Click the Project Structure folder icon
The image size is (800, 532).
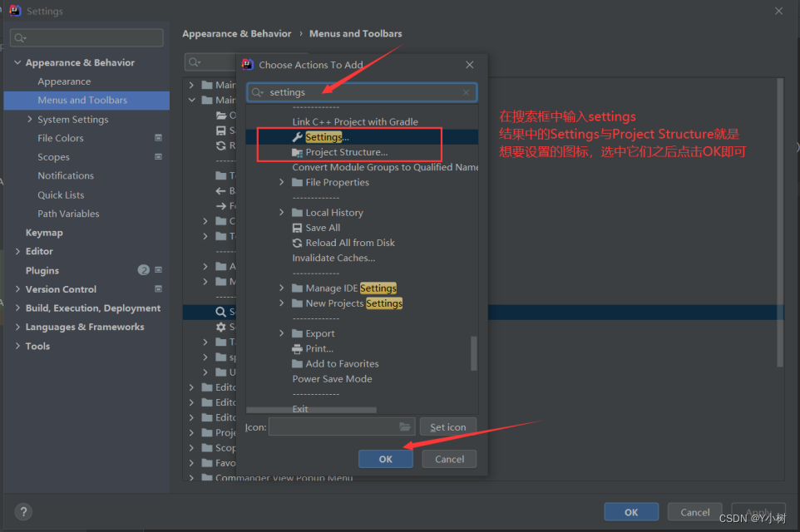tap(298, 152)
